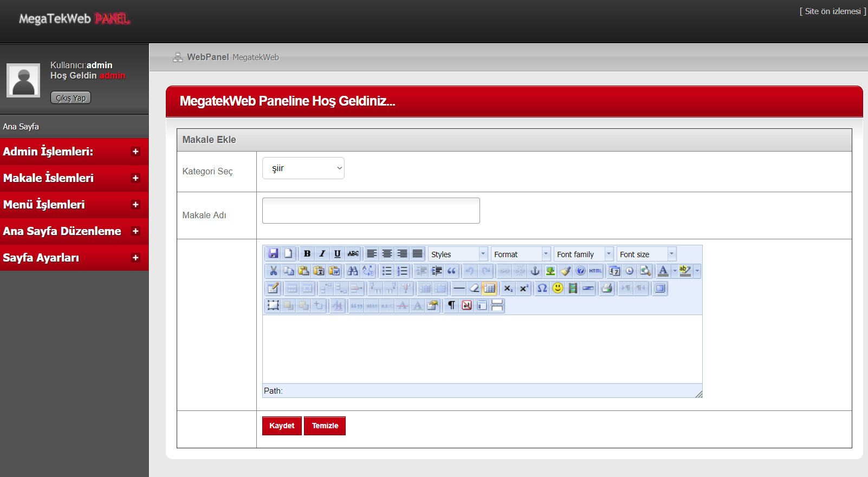Viewport: 868px width, 477px height.
Task: Toggle fullscreen editor mode icon
Action: 660,289
